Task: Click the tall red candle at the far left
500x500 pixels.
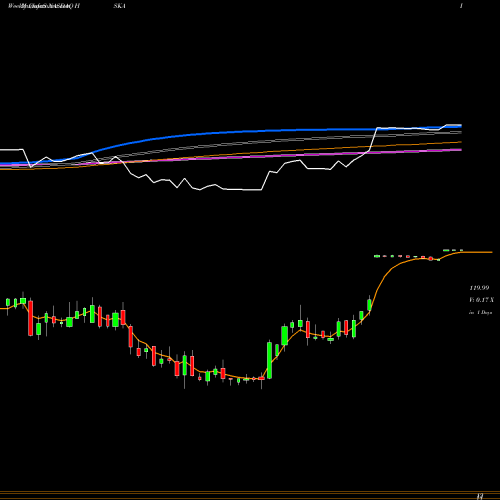Action: click(x=31, y=318)
